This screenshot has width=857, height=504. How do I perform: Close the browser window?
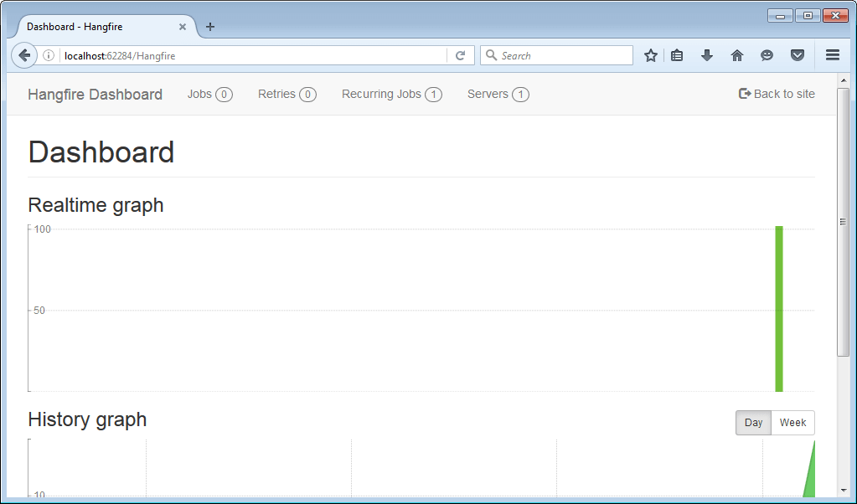click(835, 16)
